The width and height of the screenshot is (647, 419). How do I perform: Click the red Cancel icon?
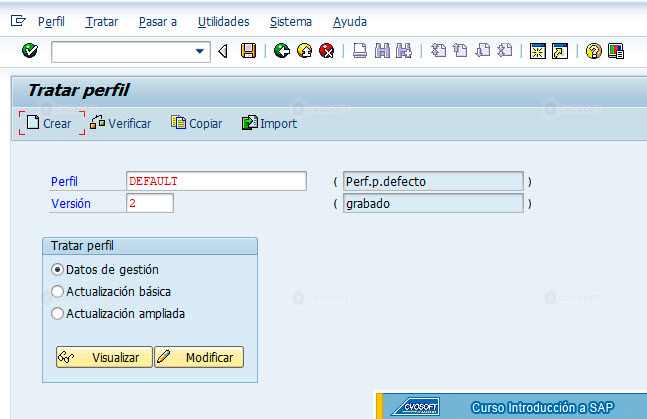point(327,51)
